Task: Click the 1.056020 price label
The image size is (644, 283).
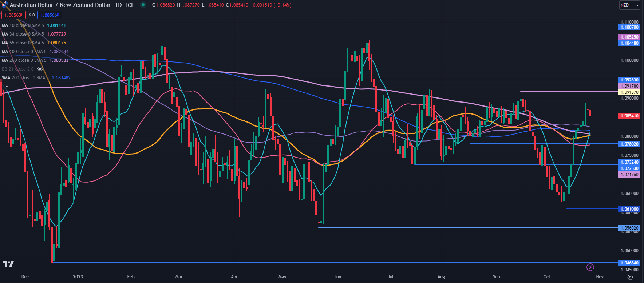Action: [x=629, y=228]
